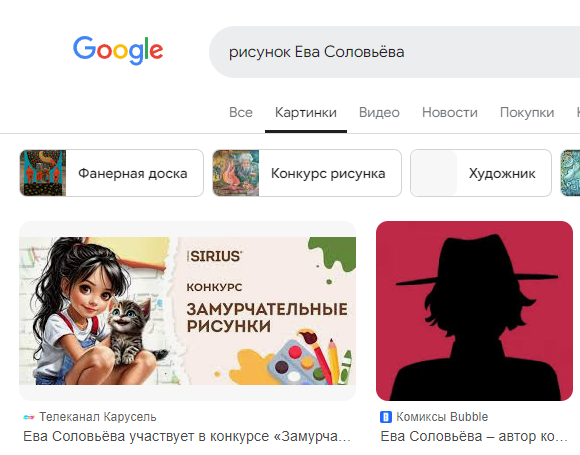Open the hat silhouette image result
Viewport: 580px width, 455px height.
(x=474, y=311)
